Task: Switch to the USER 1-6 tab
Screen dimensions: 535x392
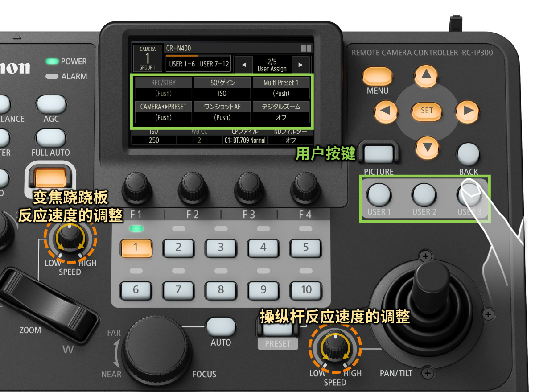Action: [x=182, y=64]
